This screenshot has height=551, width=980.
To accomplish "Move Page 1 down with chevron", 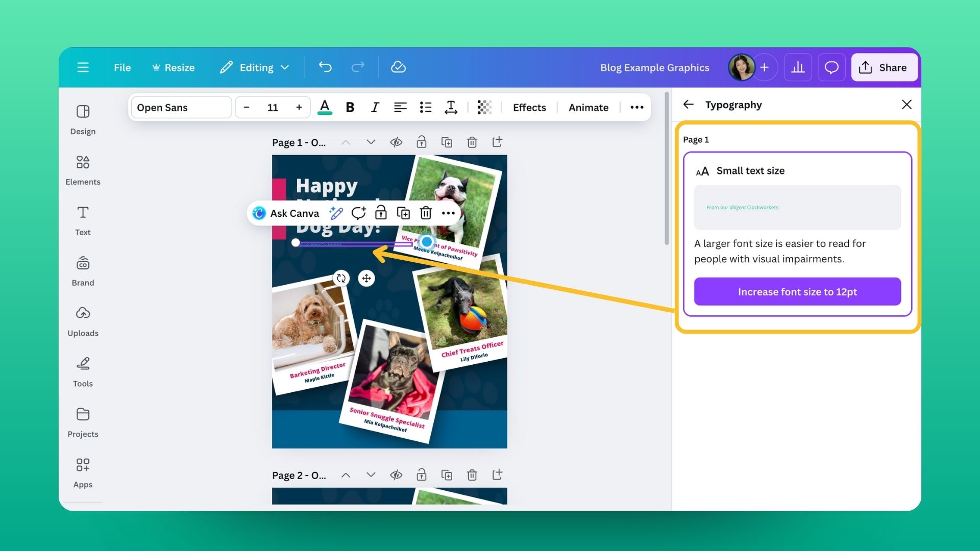I will click(371, 142).
